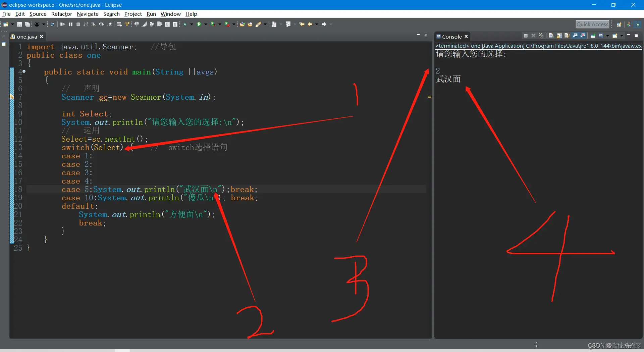Click the Drop to Frame icon
This screenshot has height=352, width=644.
tap(119, 24)
